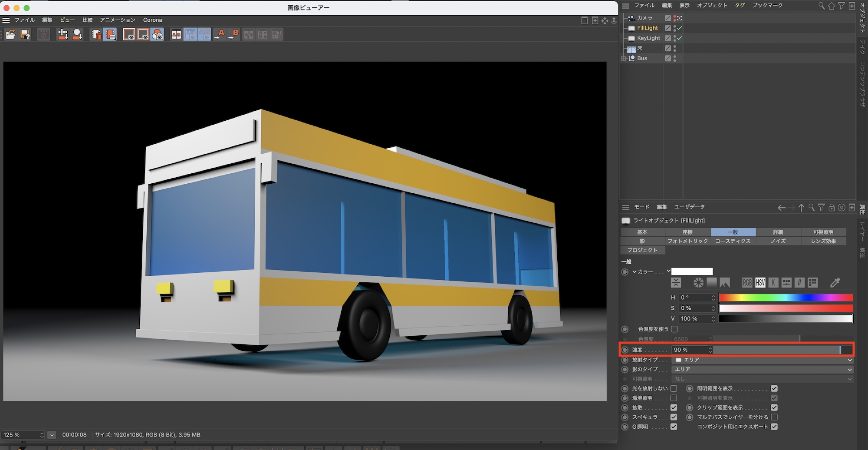Click the clear render history trash icon
Viewport: 868px width, 450px height.
[x=96, y=34]
